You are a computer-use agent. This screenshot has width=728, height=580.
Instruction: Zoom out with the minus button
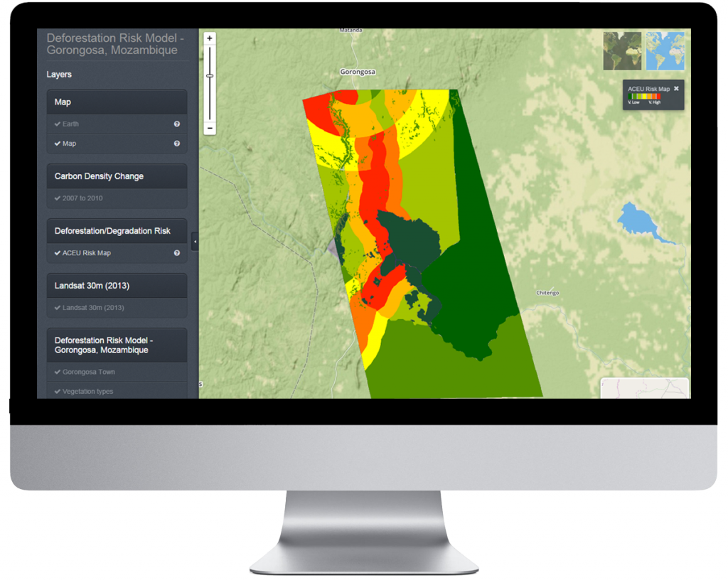pyautogui.click(x=210, y=128)
